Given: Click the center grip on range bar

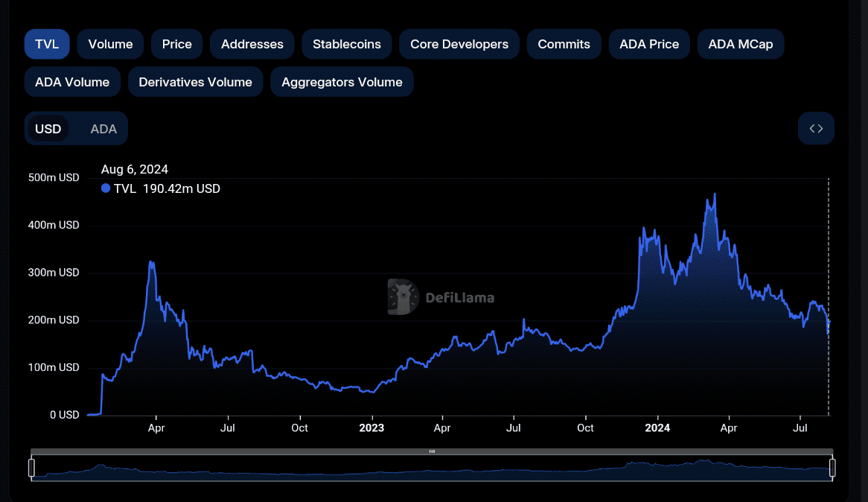Looking at the screenshot, I should click(x=432, y=451).
